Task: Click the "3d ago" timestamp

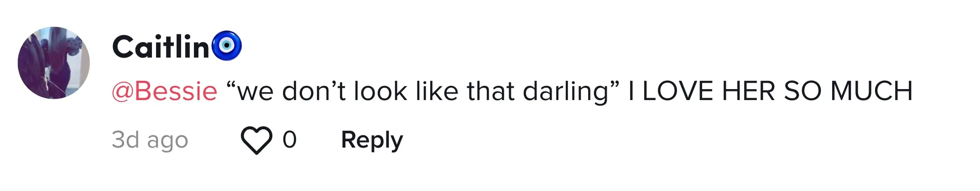Action: pos(150,140)
